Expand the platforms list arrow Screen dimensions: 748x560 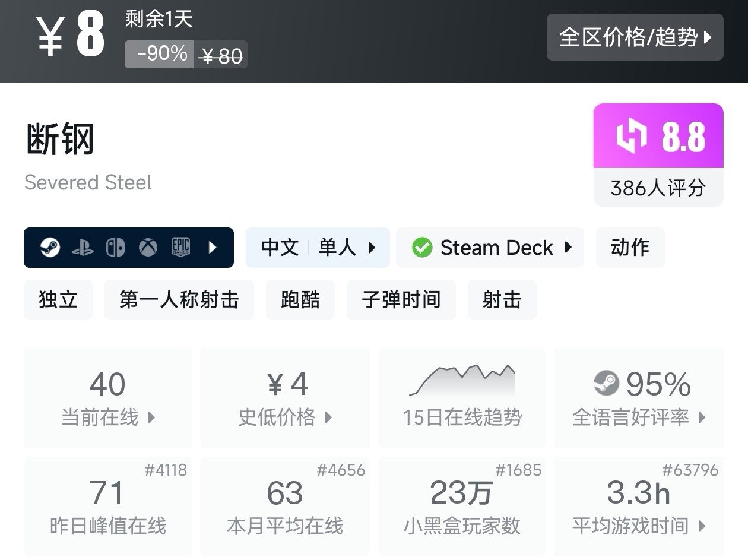tap(213, 248)
